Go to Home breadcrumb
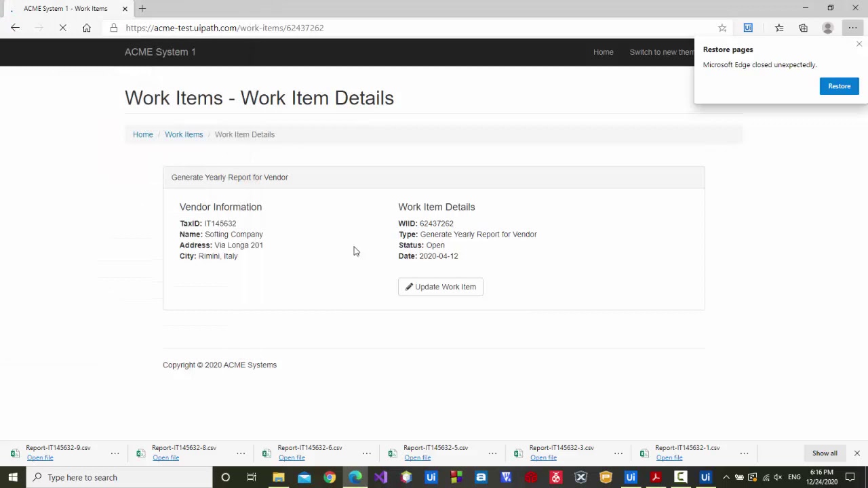The height and width of the screenshot is (488, 868). (x=143, y=134)
